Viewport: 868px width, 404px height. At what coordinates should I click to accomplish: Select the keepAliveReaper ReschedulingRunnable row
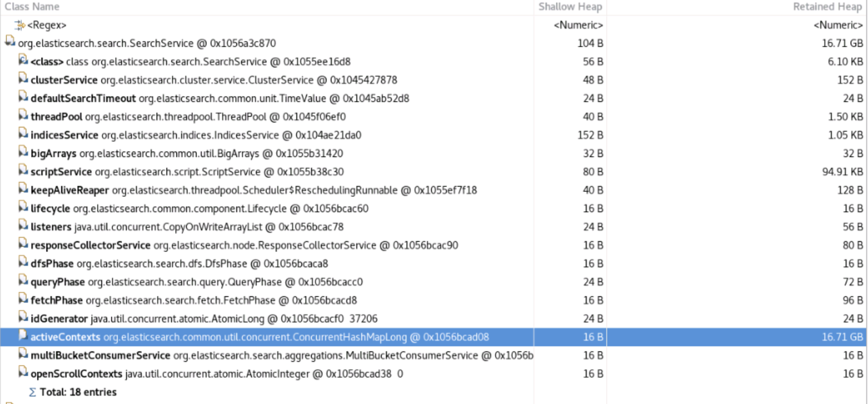click(434, 190)
